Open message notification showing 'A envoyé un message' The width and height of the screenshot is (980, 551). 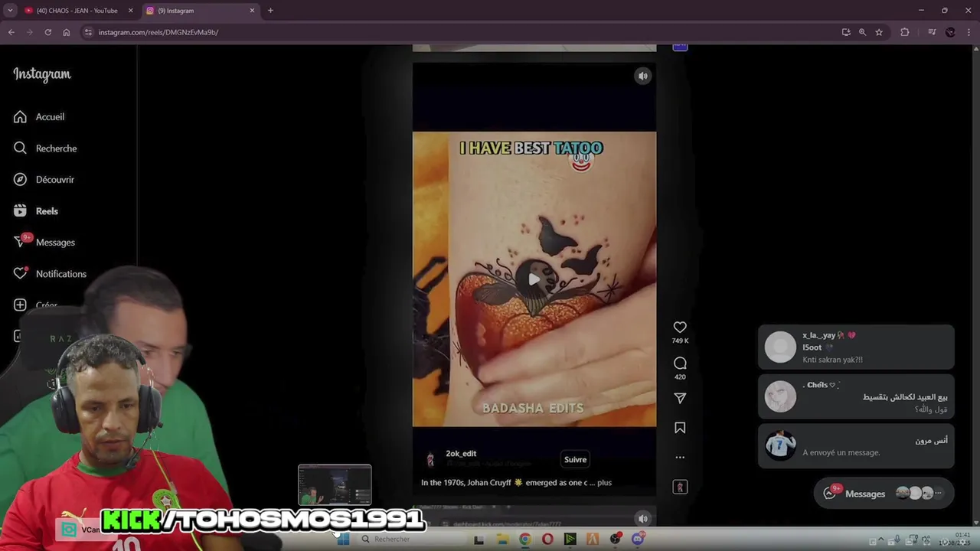tap(856, 445)
